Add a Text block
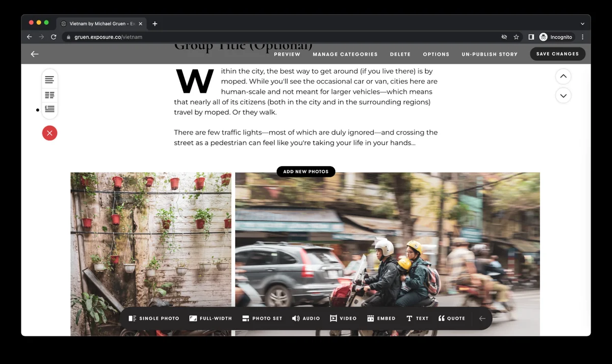Image resolution: width=612 pixels, height=364 pixels. click(417, 318)
